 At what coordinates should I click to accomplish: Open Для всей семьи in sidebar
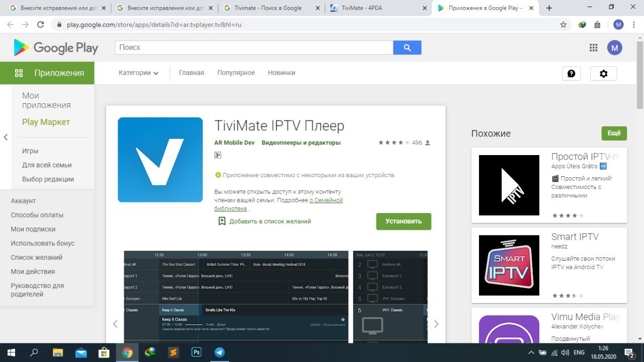tap(47, 165)
